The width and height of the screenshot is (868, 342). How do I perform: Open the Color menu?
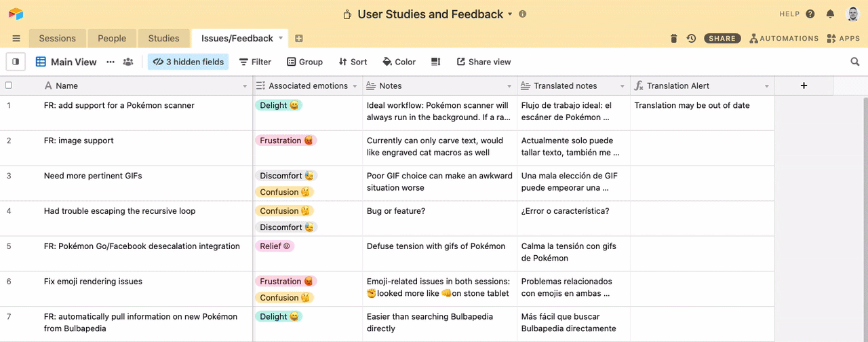(399, 62)
